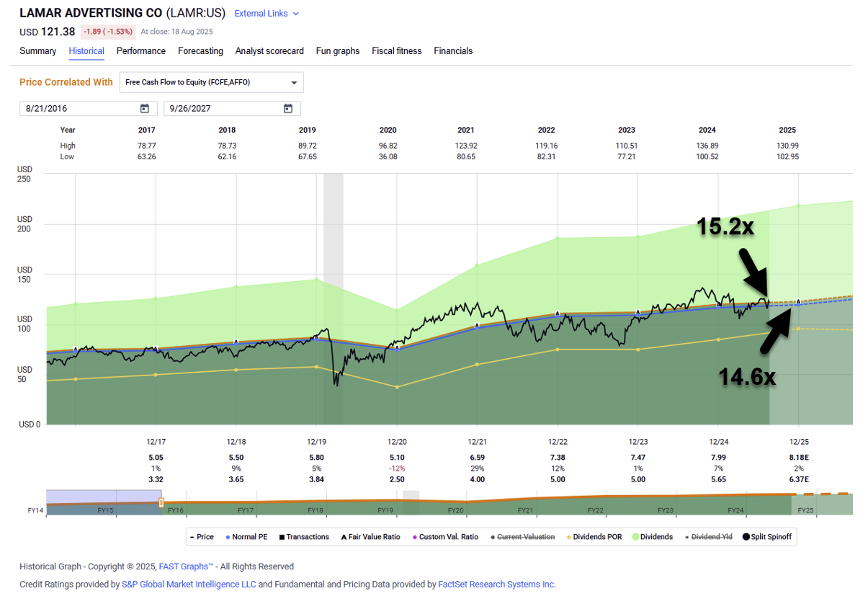The image size is (868, 604).
Task: Toggle Transactions in the chart legend
Action: coord(303,537)
